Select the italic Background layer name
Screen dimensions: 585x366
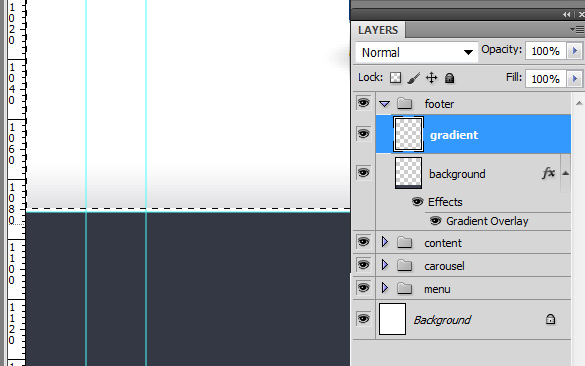click(442, 320)
